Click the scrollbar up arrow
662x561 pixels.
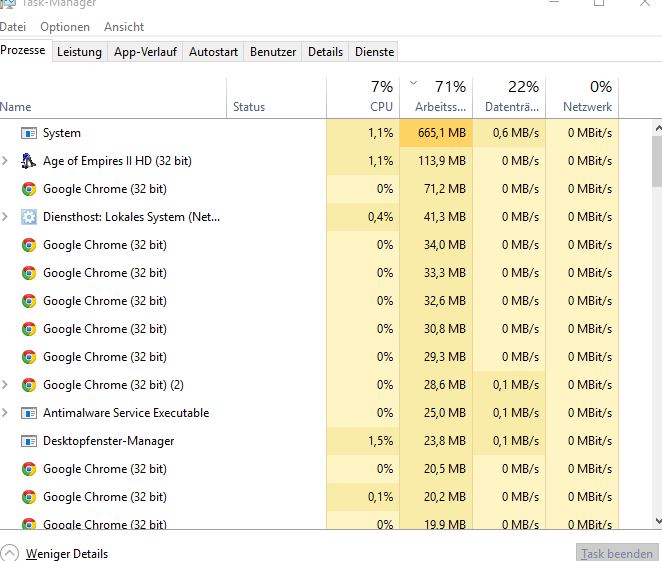pos(658,127)
